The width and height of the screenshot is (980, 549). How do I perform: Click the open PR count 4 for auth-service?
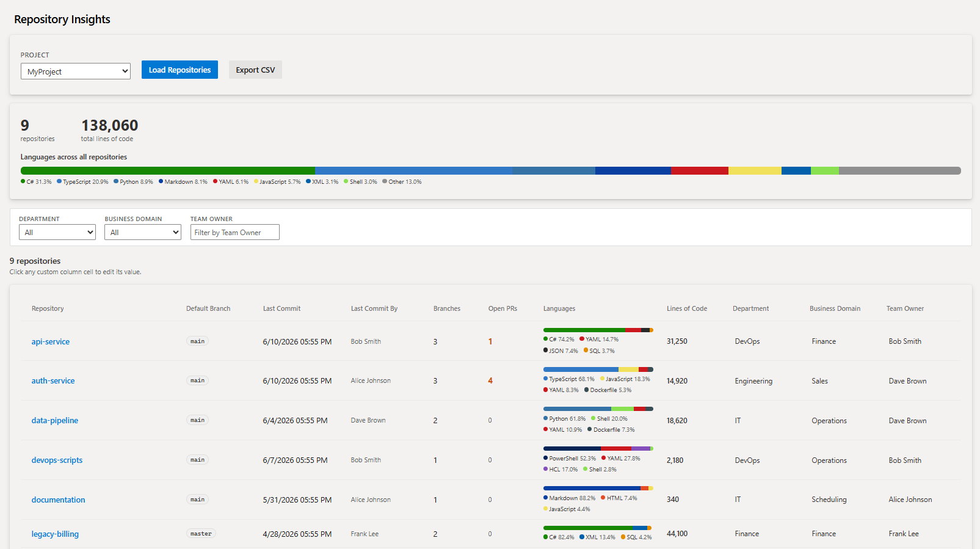point(490,380)
